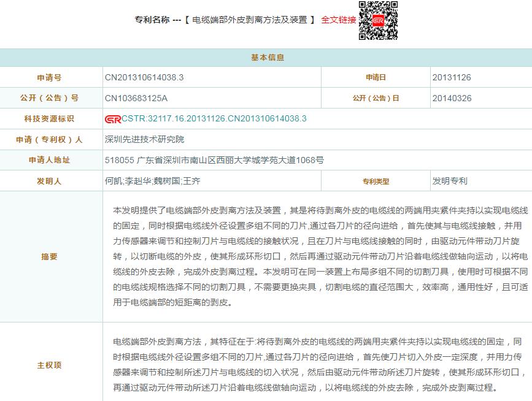
Task: Open the 全文链接 full-text link
Action: pos(338,20)
